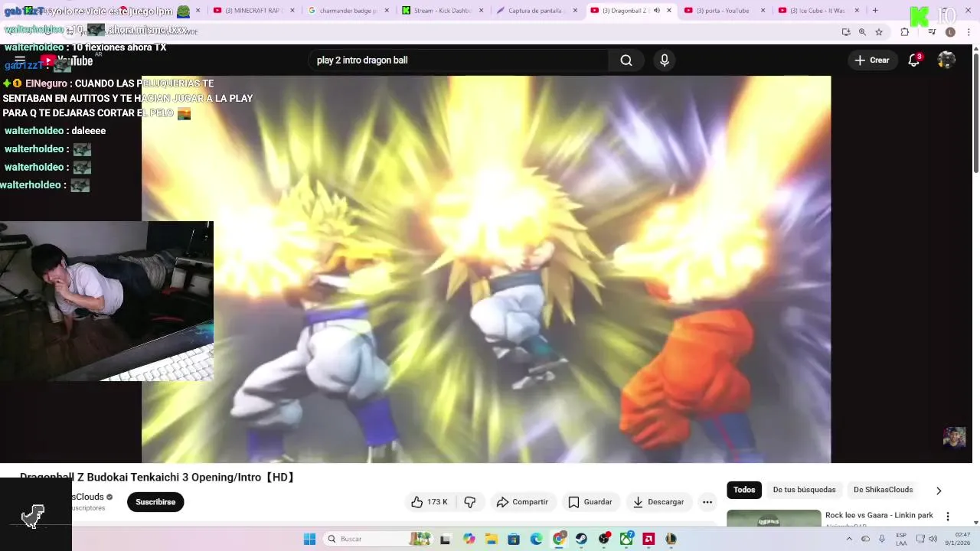Click the YouTube search magnifier button
Screen dimensions: 980x551
[626, 60]
